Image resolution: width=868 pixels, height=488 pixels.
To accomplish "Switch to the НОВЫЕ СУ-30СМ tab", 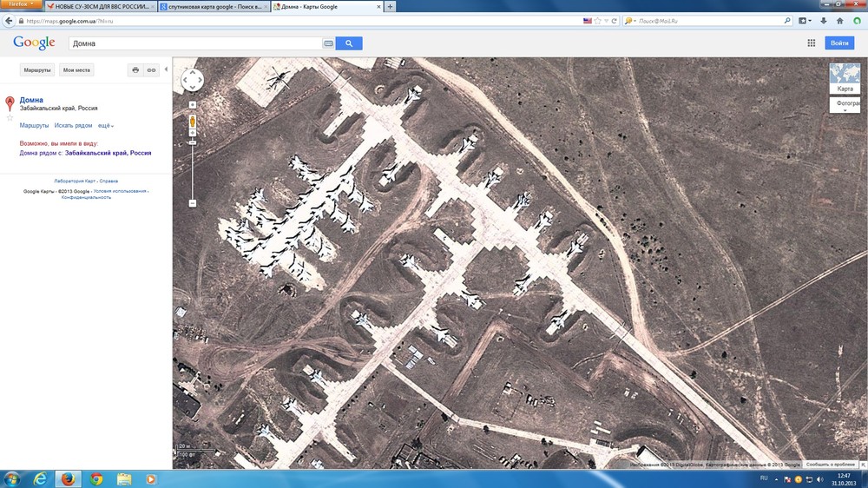I will tap(101, 7).
